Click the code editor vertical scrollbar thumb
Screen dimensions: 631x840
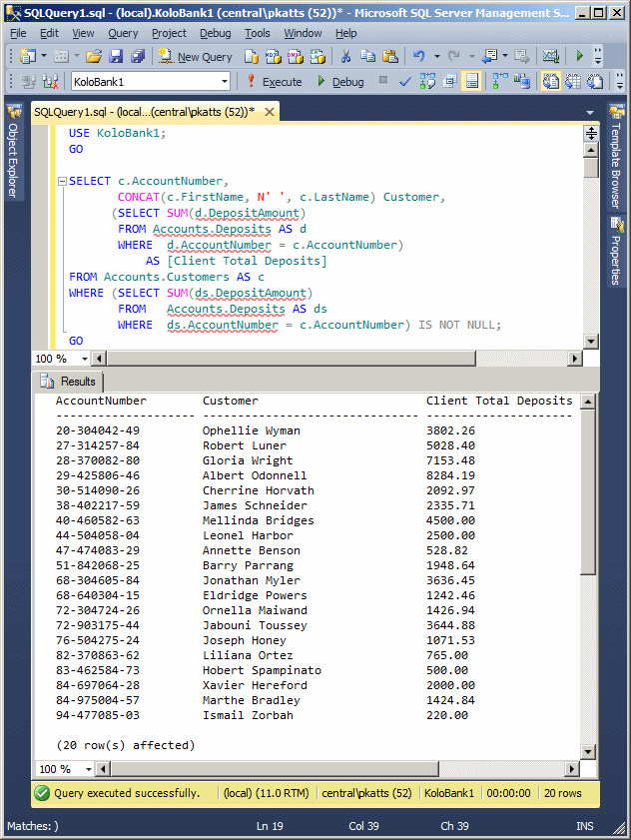(591, 168)
